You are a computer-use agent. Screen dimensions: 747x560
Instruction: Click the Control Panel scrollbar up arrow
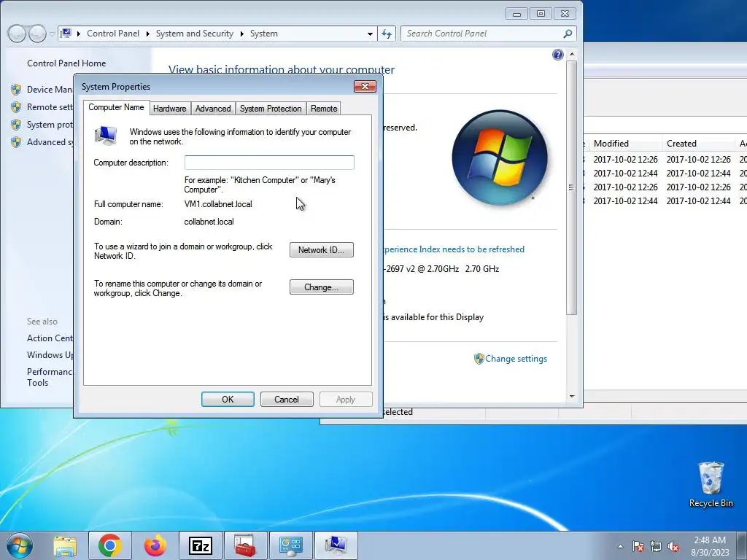(x=572, y=55)
